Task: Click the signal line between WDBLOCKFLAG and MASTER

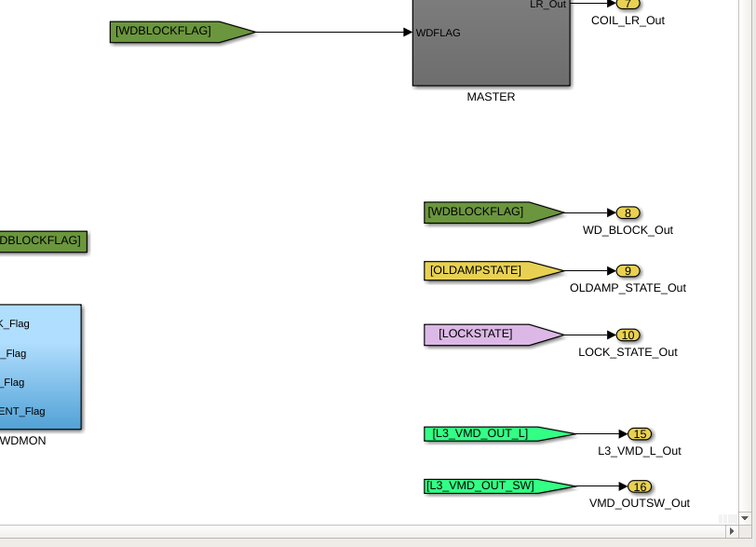Action: click(333, 32)
